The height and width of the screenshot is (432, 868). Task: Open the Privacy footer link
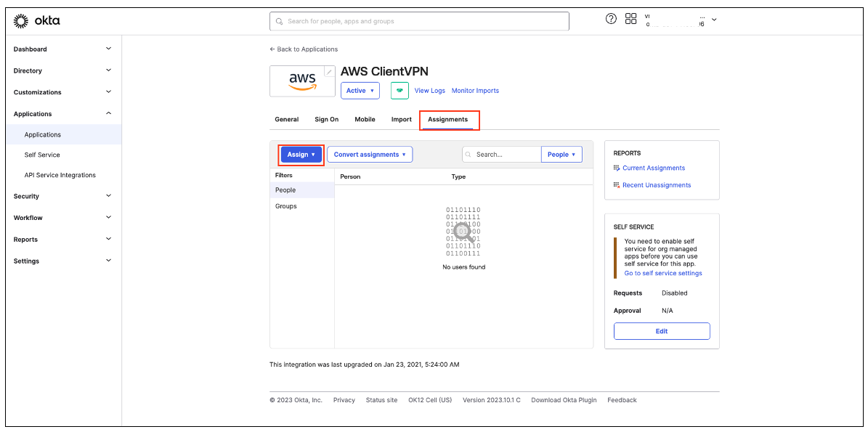[344, 400]
